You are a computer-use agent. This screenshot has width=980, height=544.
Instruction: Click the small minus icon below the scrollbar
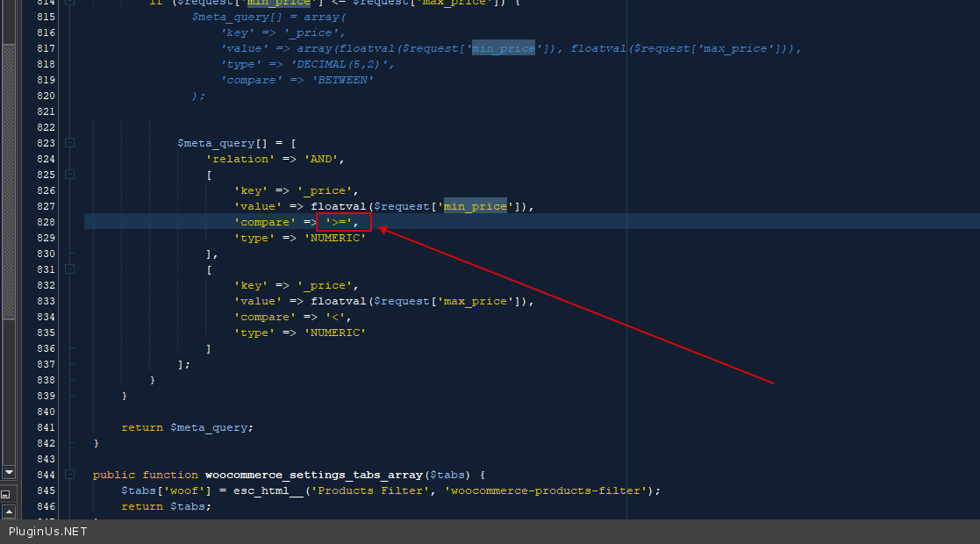8,495
